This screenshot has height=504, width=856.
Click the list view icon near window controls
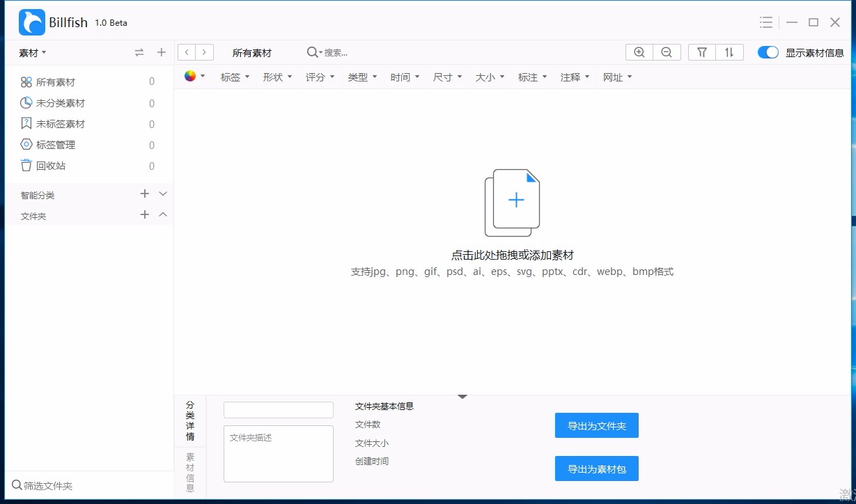[x=766, y=22]
